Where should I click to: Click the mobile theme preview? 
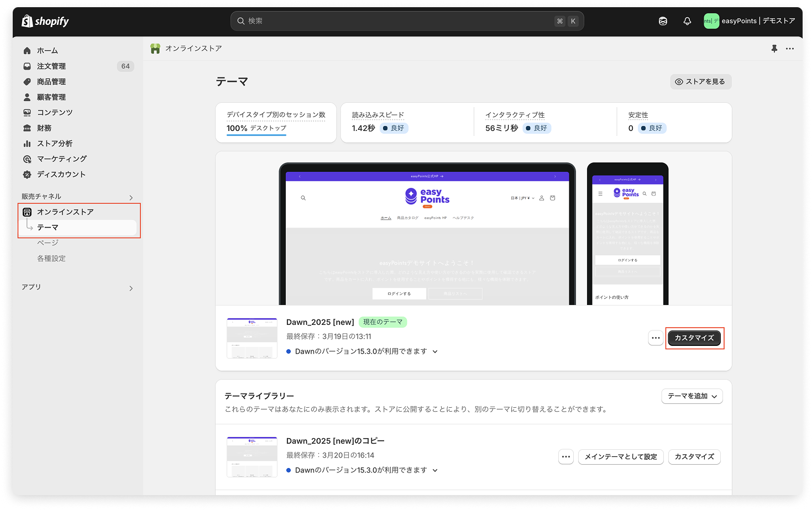[x=627, y=234]
